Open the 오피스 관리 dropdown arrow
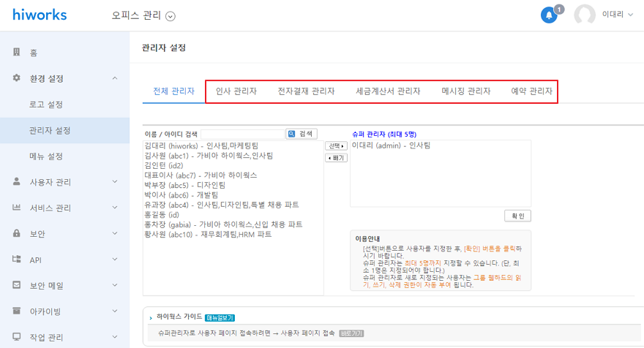Image resolution: width=644 pixels, height=348 pixels. [x=171, y=16]
